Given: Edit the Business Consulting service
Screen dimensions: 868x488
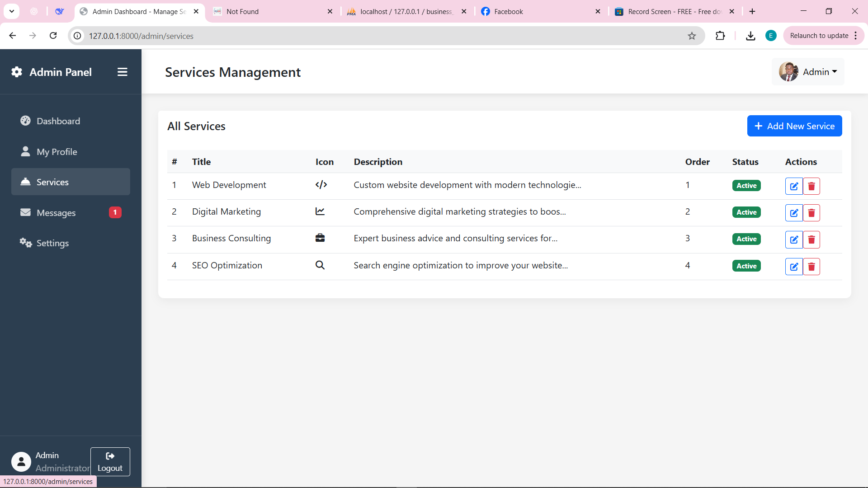Looking at the screenshot, I should [793, 239].
